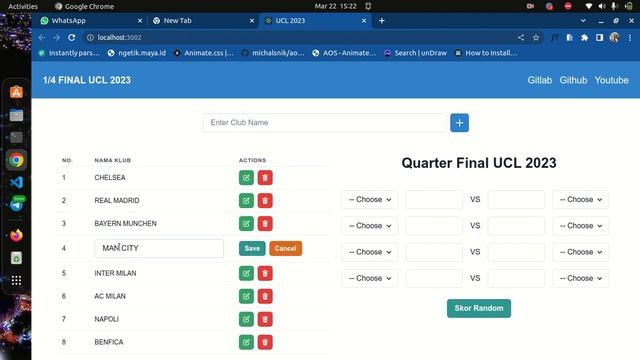This screenshot has width=640, height=360.
Task: Open Telegram from the dock
Action: (16, 204)
